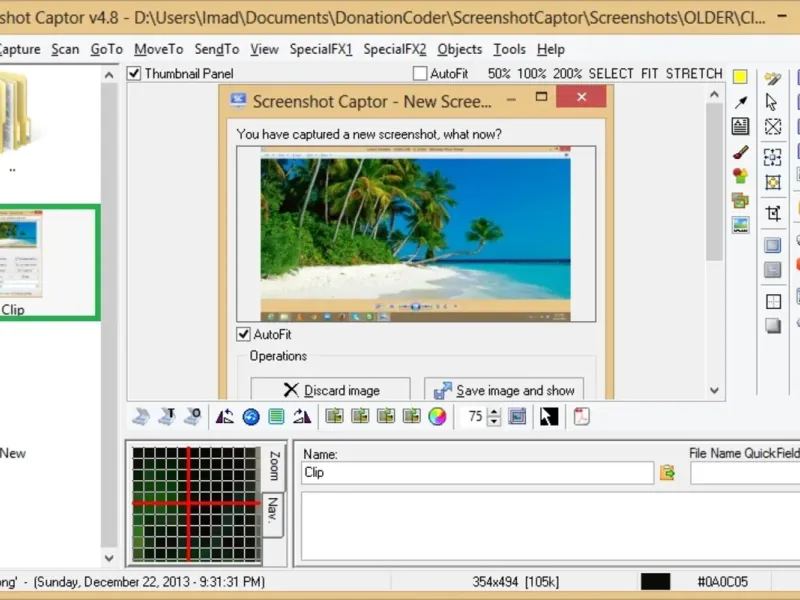
Task: Click the dashed box with inward arrows icon
Action: click(x=772, y=157)
